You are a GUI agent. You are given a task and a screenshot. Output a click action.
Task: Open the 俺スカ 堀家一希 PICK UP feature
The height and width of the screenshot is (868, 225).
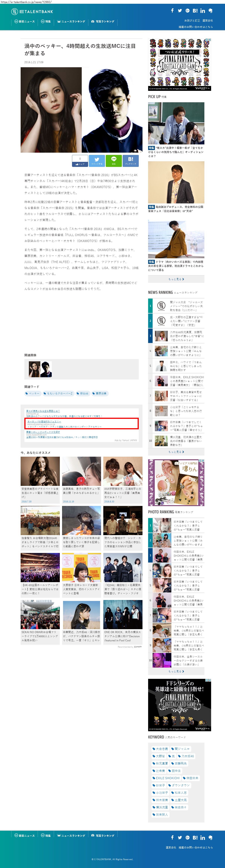point(176,130)
